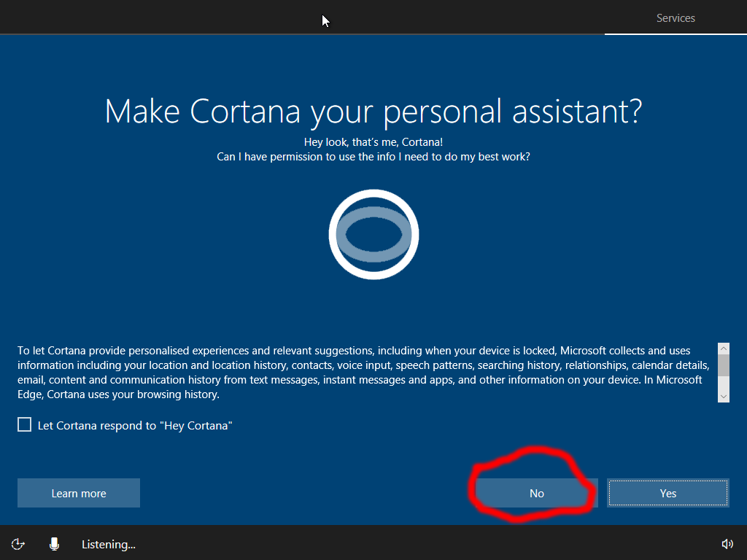747x560 pixels.
Task: Click the heading Make Cortana your personal assistant?
Action: pos(373,112)
